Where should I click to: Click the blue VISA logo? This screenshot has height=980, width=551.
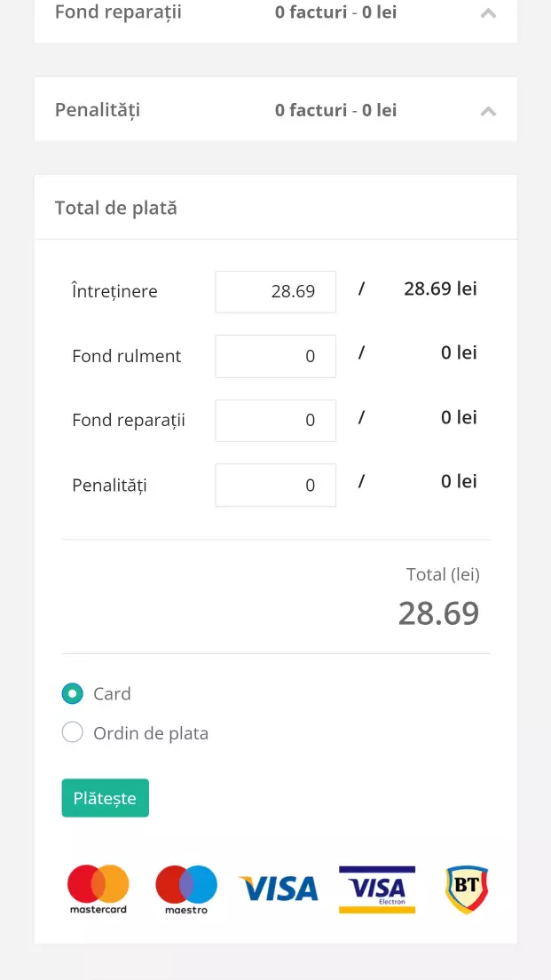pos(279,889)
